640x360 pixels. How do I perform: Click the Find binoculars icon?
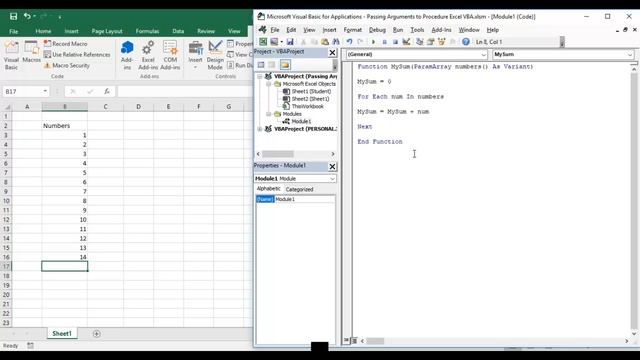336,42
